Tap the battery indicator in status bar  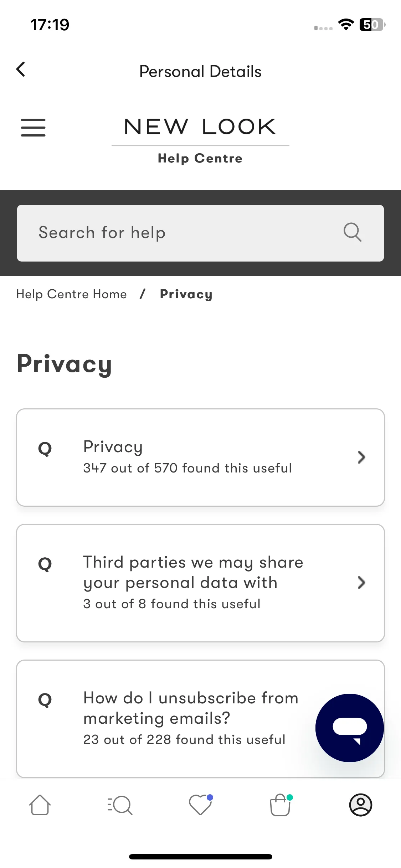[372, 25]
